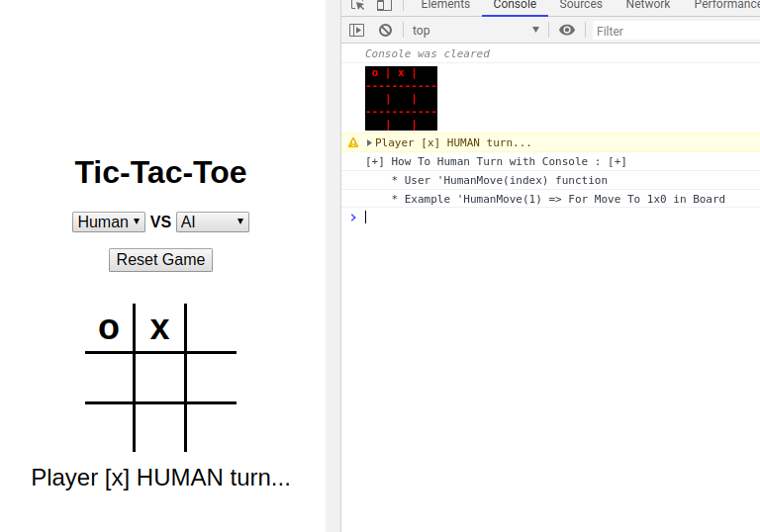Click the console board image output

coord(402,98)
